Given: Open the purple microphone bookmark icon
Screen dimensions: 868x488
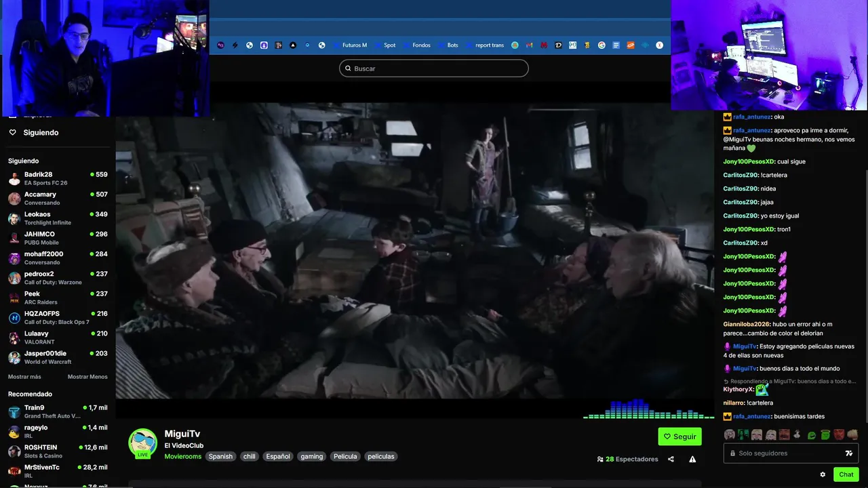Looking at the screenshot, I should tap(264, 45).
